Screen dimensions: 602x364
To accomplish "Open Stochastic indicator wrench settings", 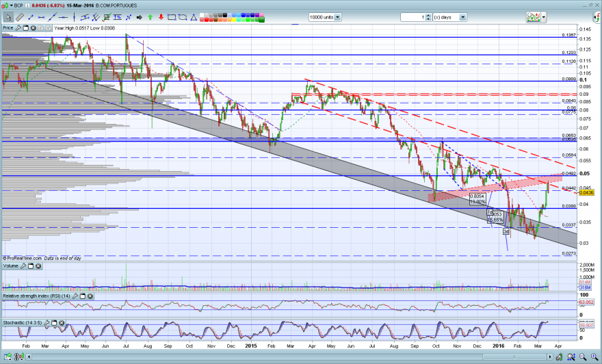I will pyautogui.click(x=47, y=323).
